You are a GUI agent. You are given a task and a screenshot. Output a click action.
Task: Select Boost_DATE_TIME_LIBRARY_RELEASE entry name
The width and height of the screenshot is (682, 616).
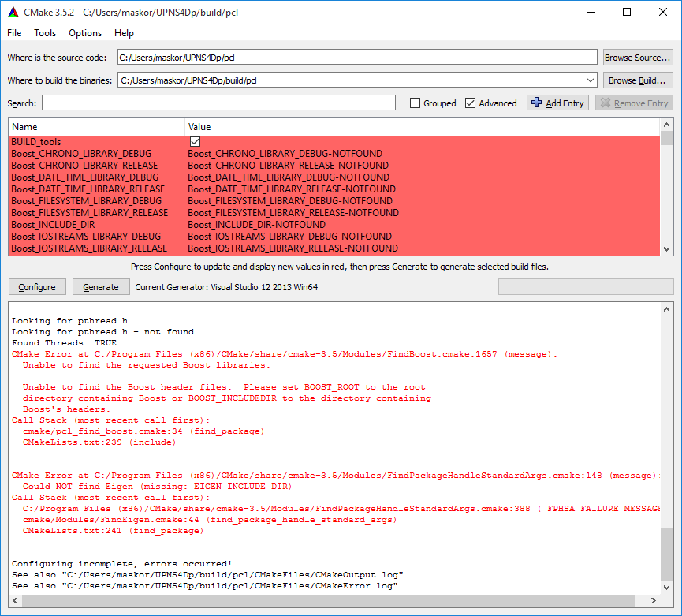click(88, 189)
